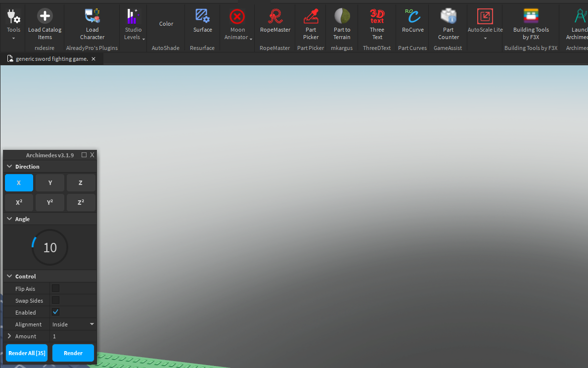
Task: Open the Moon Animator plugin
Action: click(x=237, y=22)
